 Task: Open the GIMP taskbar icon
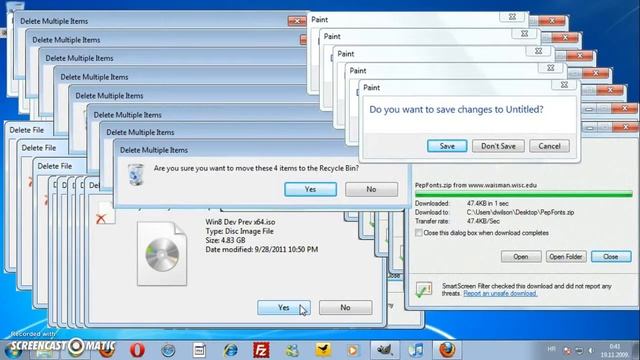[384, 350]
